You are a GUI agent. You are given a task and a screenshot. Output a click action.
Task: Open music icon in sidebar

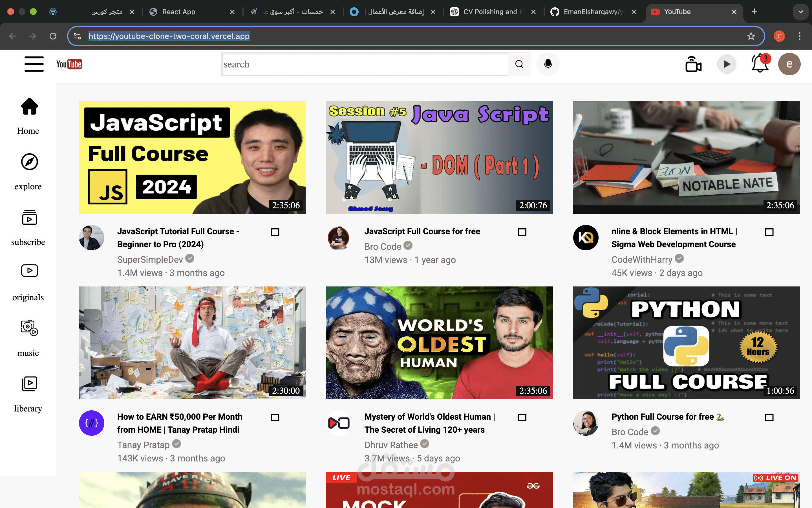tap(29, 328)
